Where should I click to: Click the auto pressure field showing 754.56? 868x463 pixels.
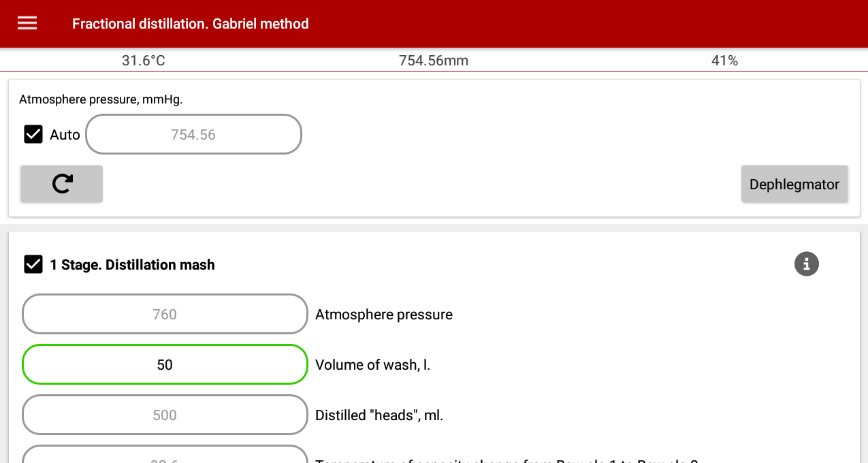pos(193,134)
